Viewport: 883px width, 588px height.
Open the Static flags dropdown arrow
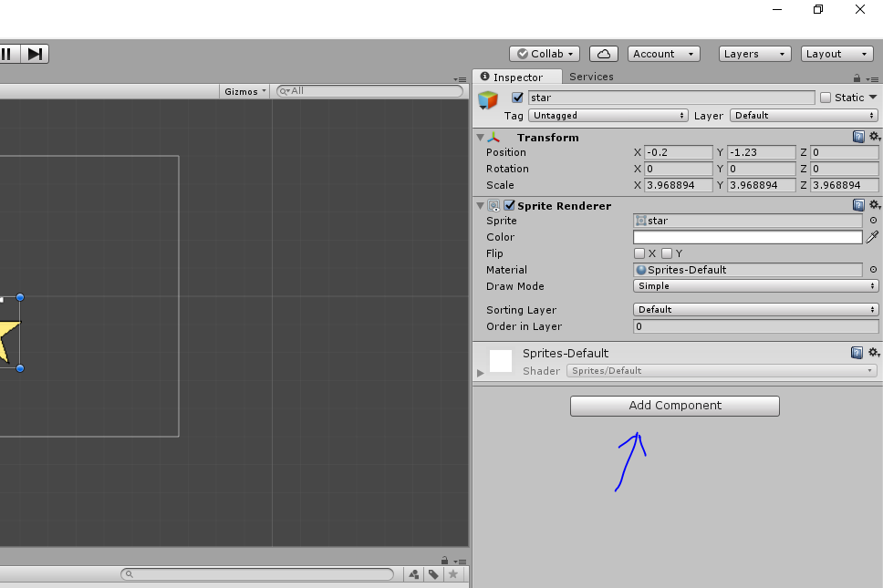873,97
